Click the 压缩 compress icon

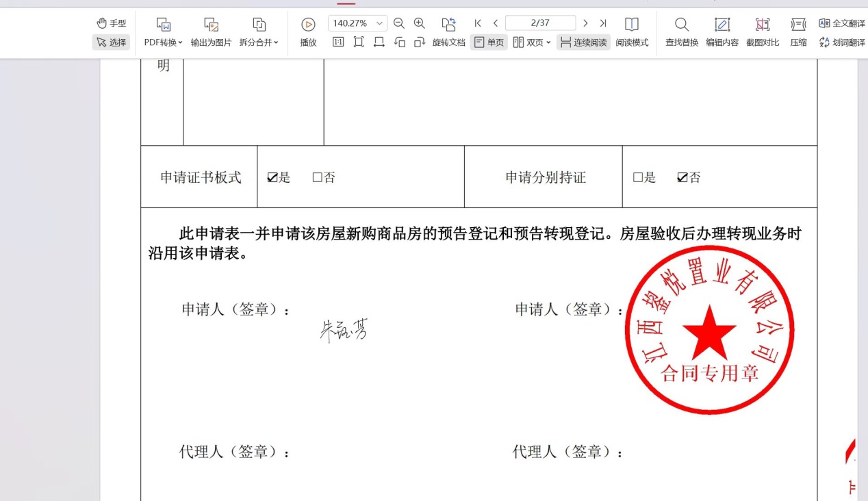click(798, 25)
